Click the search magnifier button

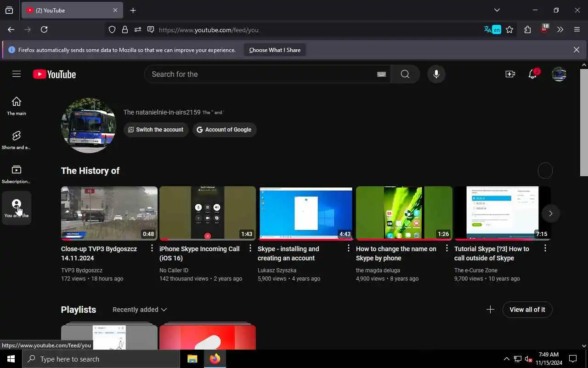click(405, 74)
